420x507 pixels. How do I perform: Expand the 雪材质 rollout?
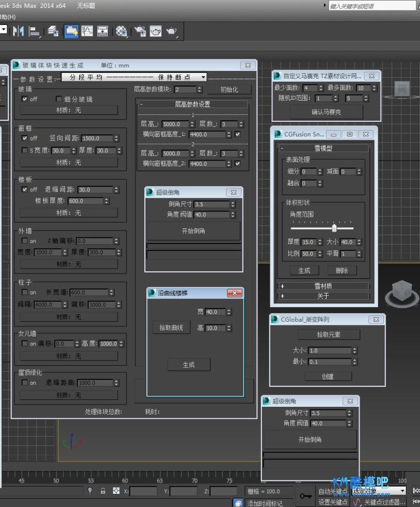pos(323,286)
